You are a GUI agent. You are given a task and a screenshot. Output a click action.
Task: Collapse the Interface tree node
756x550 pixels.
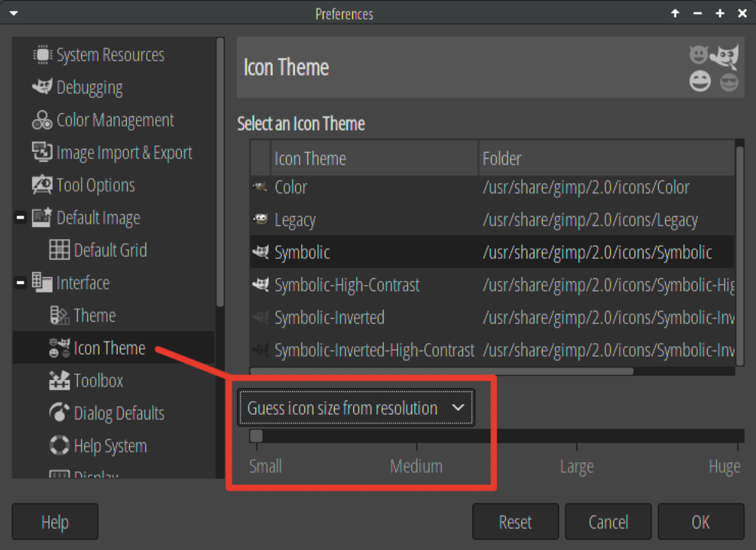(x=21, y=283)
